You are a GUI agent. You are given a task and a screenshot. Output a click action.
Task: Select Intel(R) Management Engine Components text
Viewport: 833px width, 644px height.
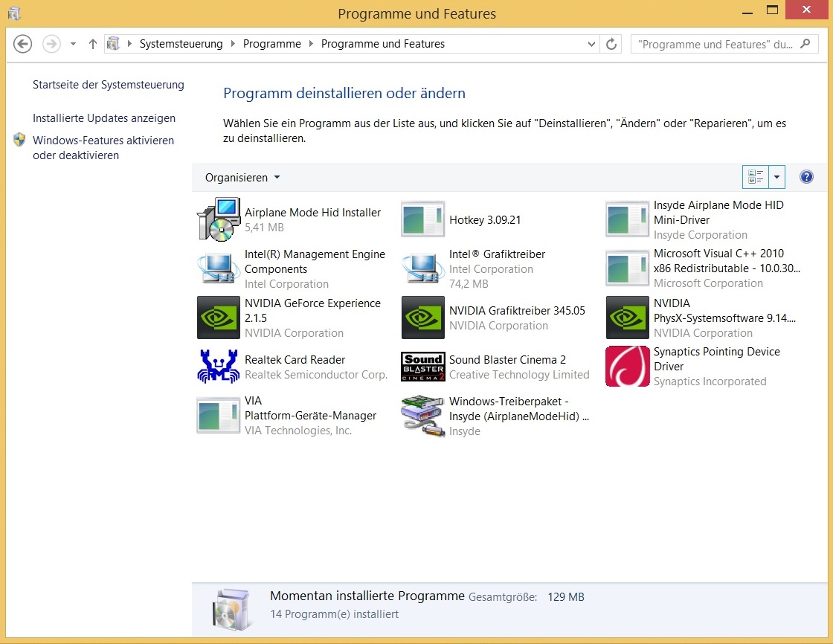coord(315,262)
